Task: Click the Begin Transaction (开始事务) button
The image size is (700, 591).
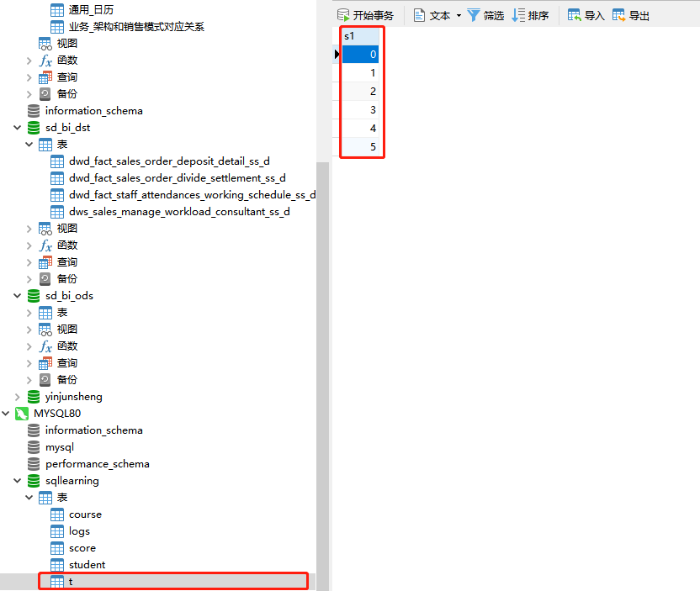Action: [365, 16]
